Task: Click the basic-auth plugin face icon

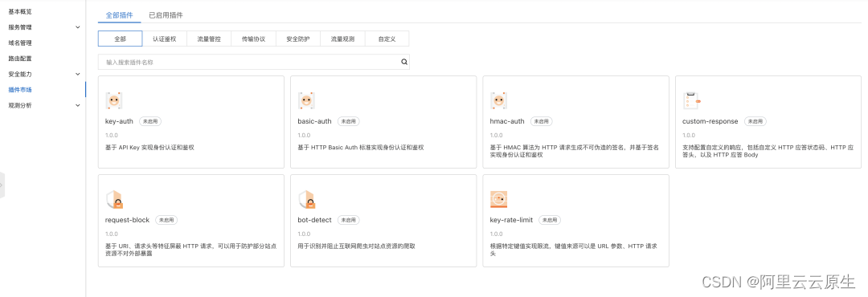Action: [306, 100]
